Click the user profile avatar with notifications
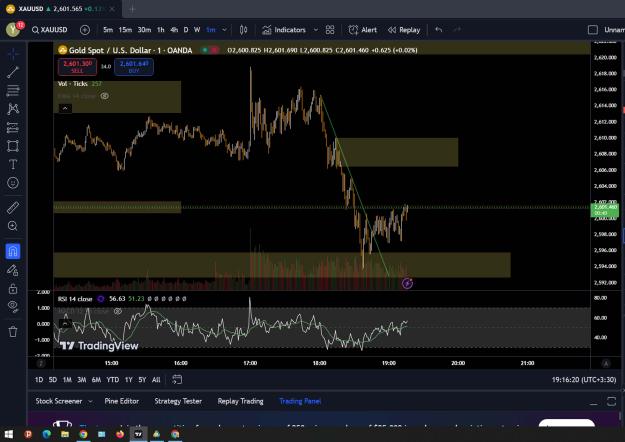The height and width of the screenshot is (442, 625). [14, 29]
